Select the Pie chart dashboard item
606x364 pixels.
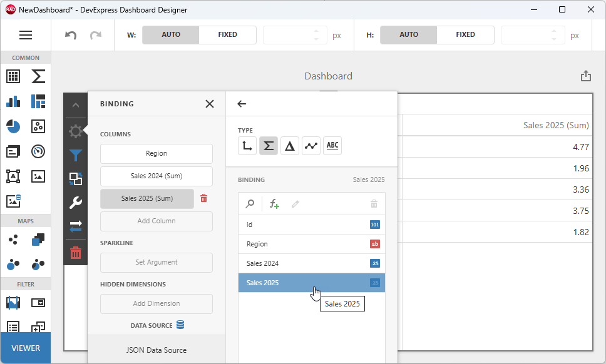(13, 127)
